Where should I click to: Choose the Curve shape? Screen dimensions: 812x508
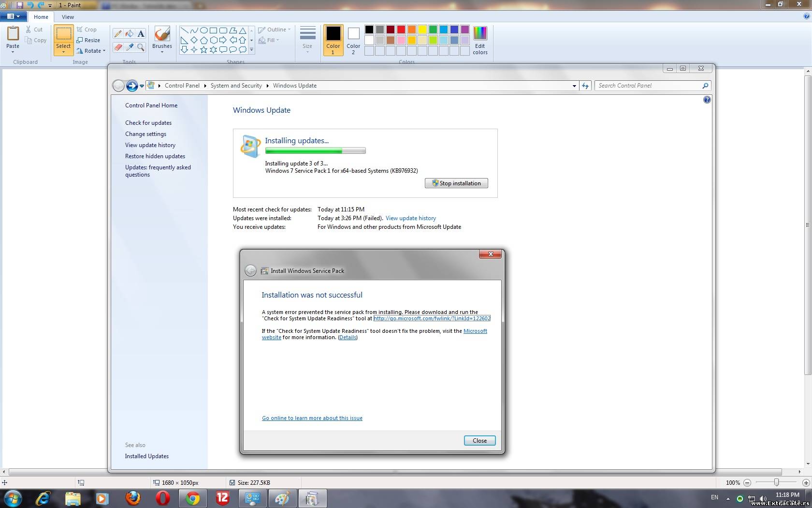point(194,30)
